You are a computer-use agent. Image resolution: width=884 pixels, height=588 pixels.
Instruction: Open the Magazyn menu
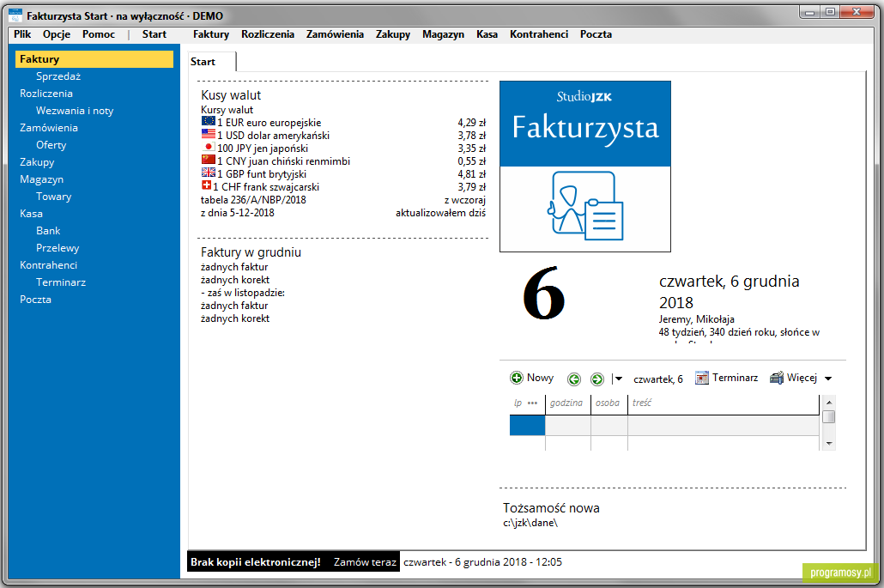(x=443, y=34)
